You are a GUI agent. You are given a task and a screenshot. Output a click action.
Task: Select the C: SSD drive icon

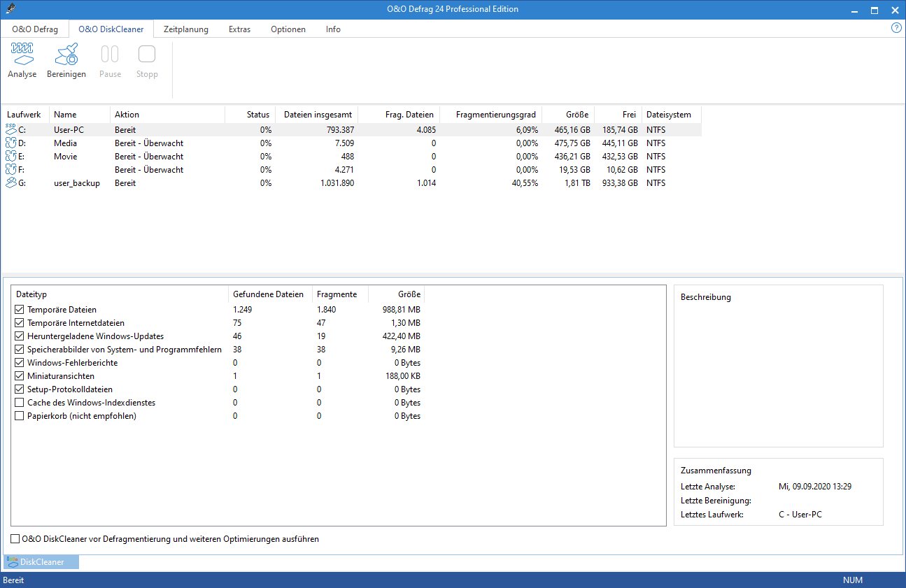(10, 130)
